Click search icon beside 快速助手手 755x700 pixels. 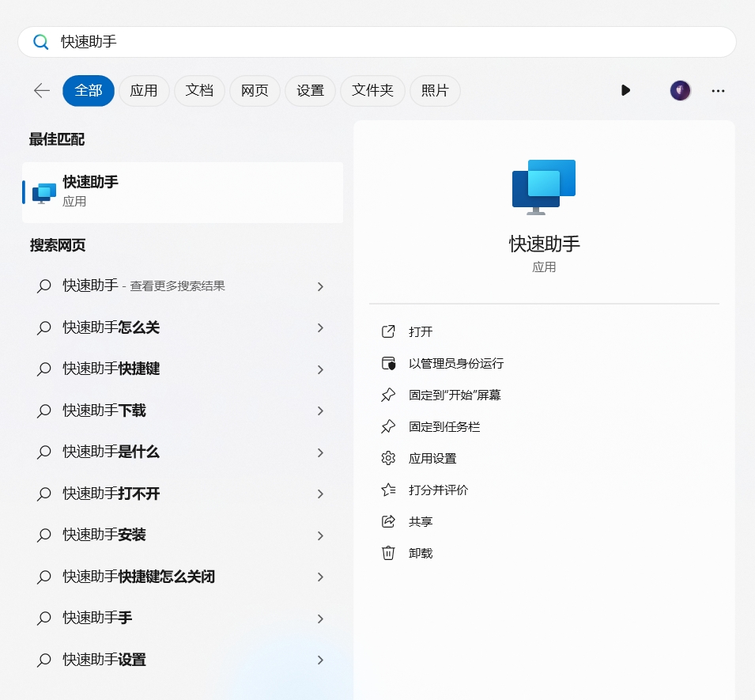tap(43, 618)
